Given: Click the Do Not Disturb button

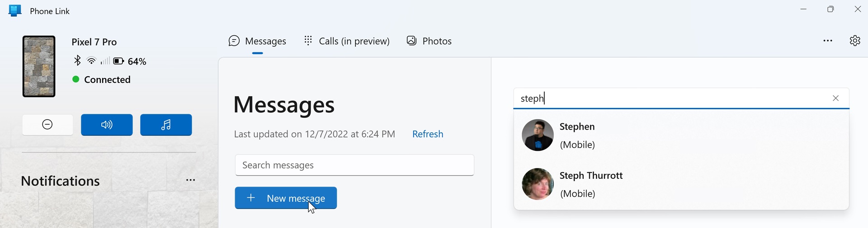Looking at the screenshot, I should pos(47,125).
